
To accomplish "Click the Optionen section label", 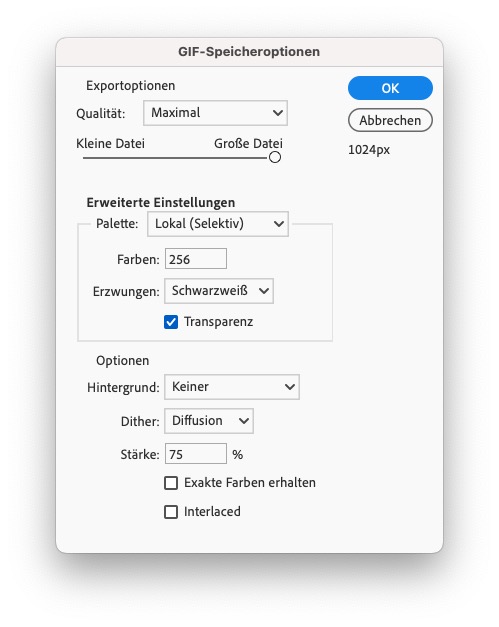I will coord(122,361).
